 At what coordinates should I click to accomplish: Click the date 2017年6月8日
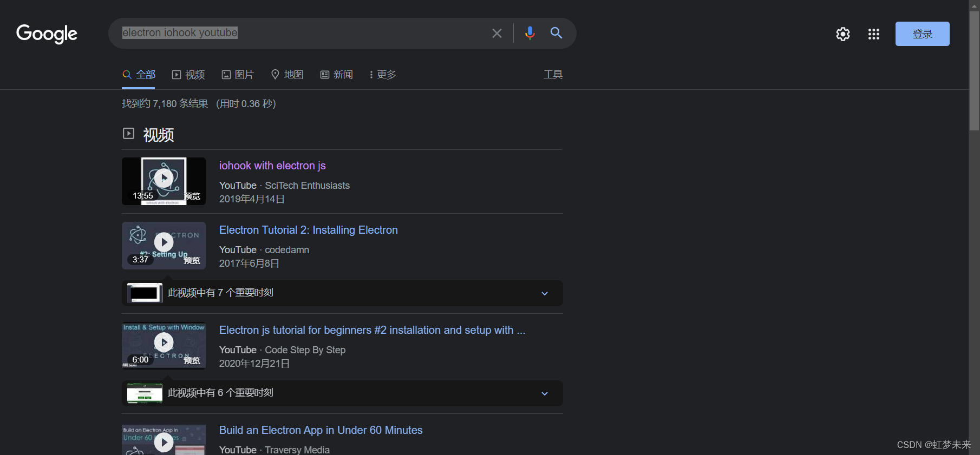click(x=249, y=263)
